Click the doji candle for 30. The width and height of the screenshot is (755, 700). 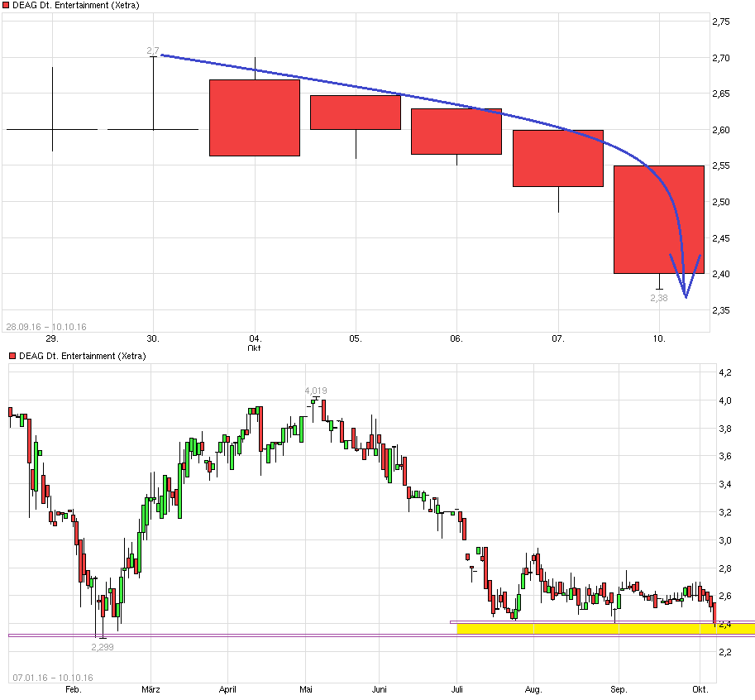(x=153, y=129)
